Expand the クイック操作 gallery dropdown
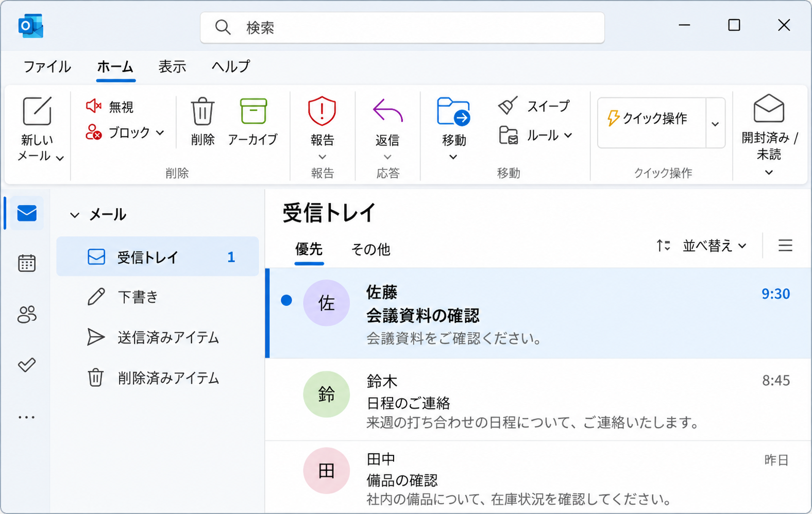Viewport: 812px width, 514px height. click(x=715, y=124)
